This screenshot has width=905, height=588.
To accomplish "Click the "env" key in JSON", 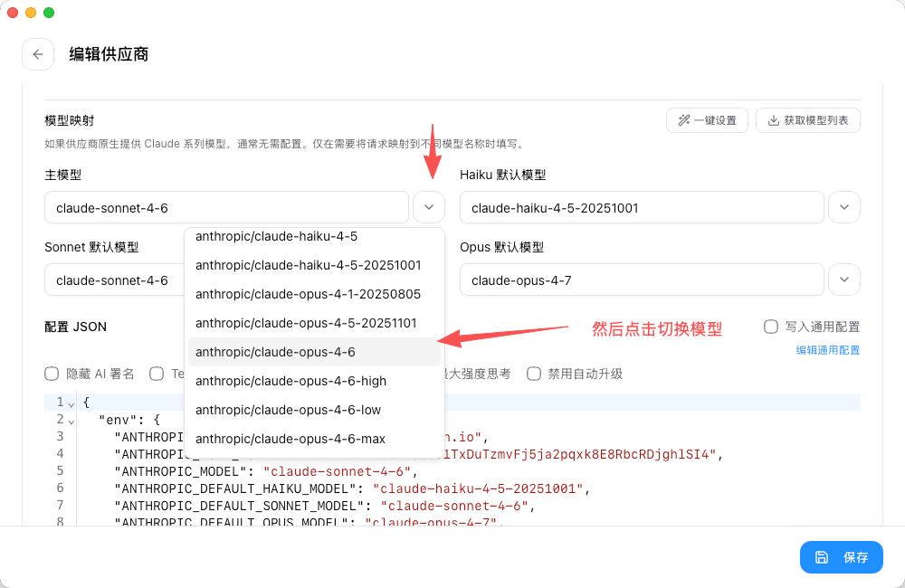I will [117, 420].
